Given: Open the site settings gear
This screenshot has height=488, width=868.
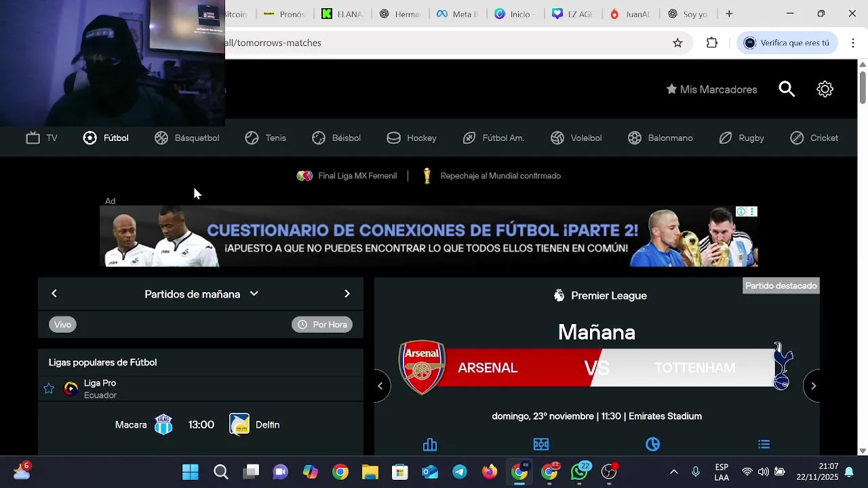Looking at the screenshot, I should [x=825, y=89].
